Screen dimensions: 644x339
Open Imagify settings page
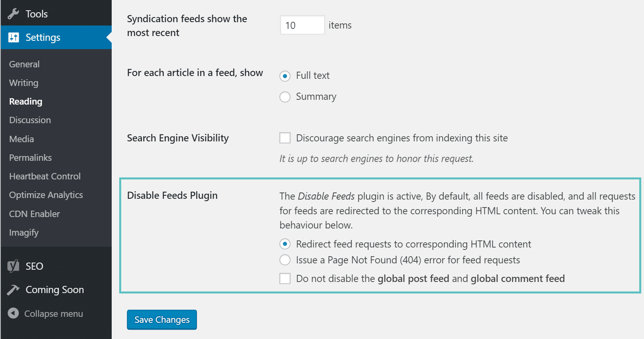point(24,232)
